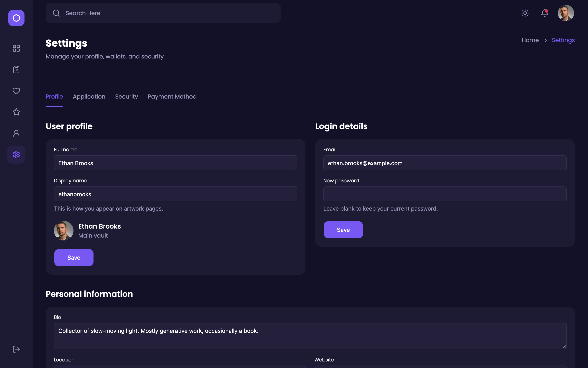Click the breadcrumb chevron separator
Screen dimensions: 588x368
546,40
